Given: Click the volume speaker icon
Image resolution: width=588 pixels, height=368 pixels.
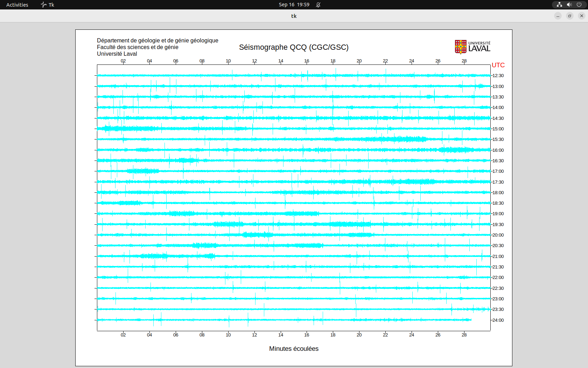Looking at the screenshot, I should pyautogui.click(x=569, y=5).
